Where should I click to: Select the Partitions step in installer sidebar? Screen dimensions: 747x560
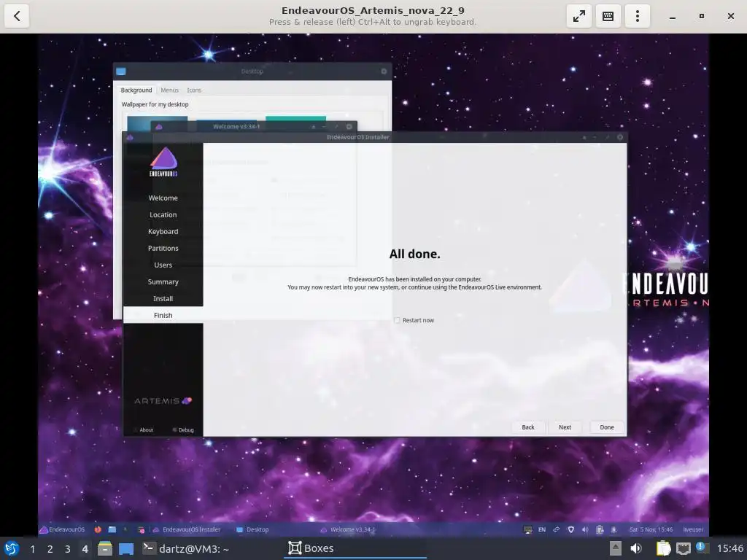point(163,248)
